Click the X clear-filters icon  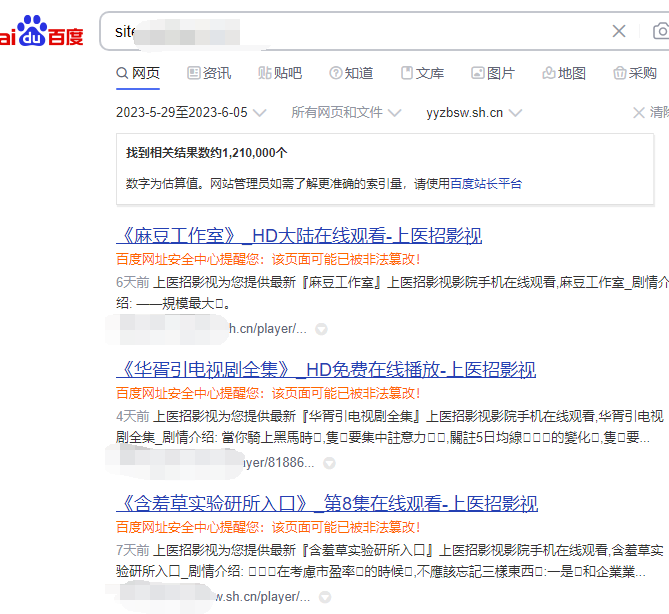click(x=638, y=113)
